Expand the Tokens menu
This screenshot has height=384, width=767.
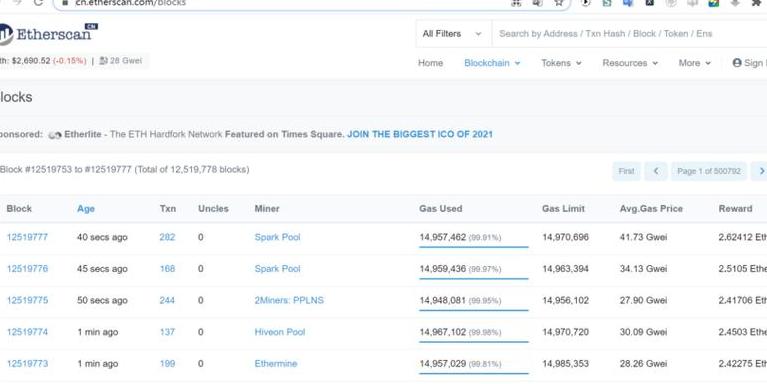point(561,63)
